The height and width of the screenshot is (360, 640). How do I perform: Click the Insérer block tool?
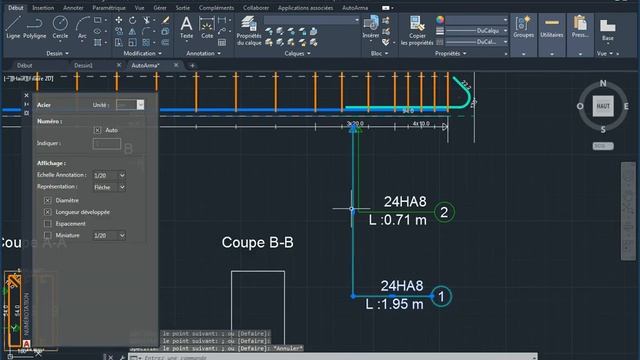(x=371, y=27)
